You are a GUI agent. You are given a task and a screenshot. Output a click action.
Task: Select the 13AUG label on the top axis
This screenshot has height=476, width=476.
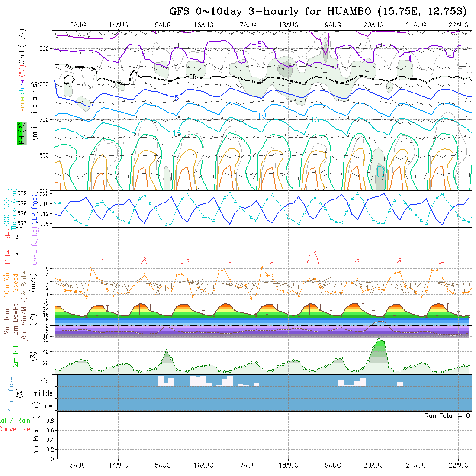tap(76, 25)
